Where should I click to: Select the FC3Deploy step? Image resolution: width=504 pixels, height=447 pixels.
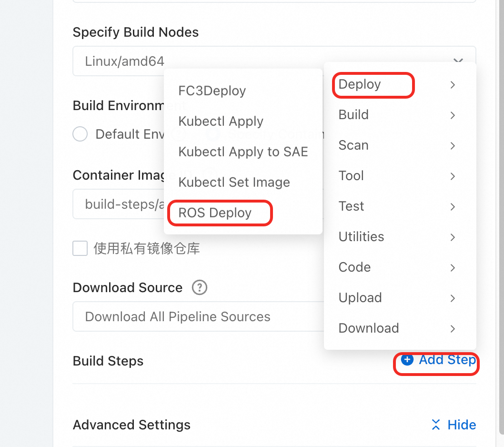tap(212, 91)
